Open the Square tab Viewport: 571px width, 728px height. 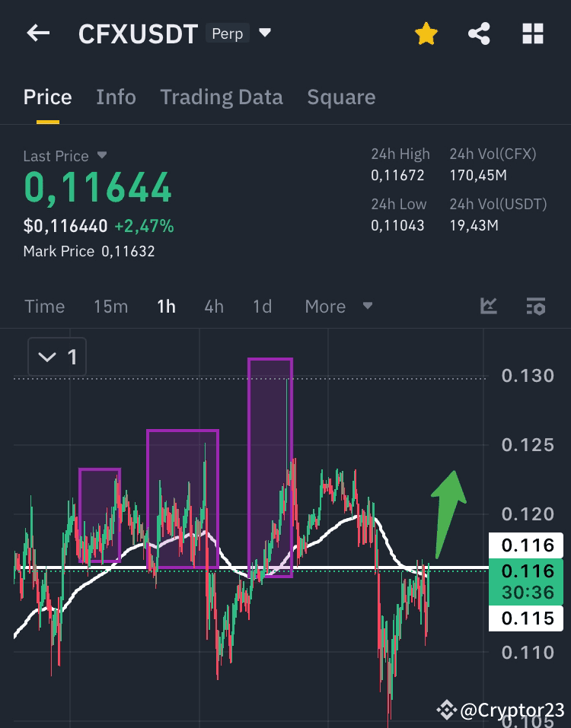coord(341,97)
